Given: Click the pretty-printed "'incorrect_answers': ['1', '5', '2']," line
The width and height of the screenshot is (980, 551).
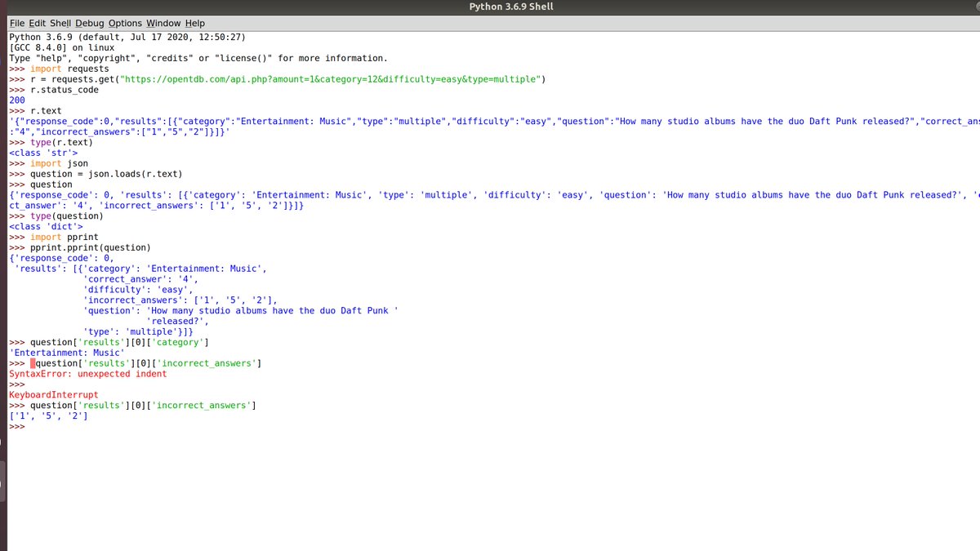Looking at the screenshot, I should [x=180, y=300].
